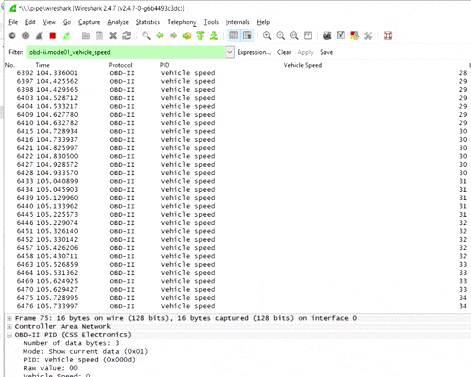Click the Expression... filter button
Viewport: 471px width, 377px height.
[x=254, y=52]
